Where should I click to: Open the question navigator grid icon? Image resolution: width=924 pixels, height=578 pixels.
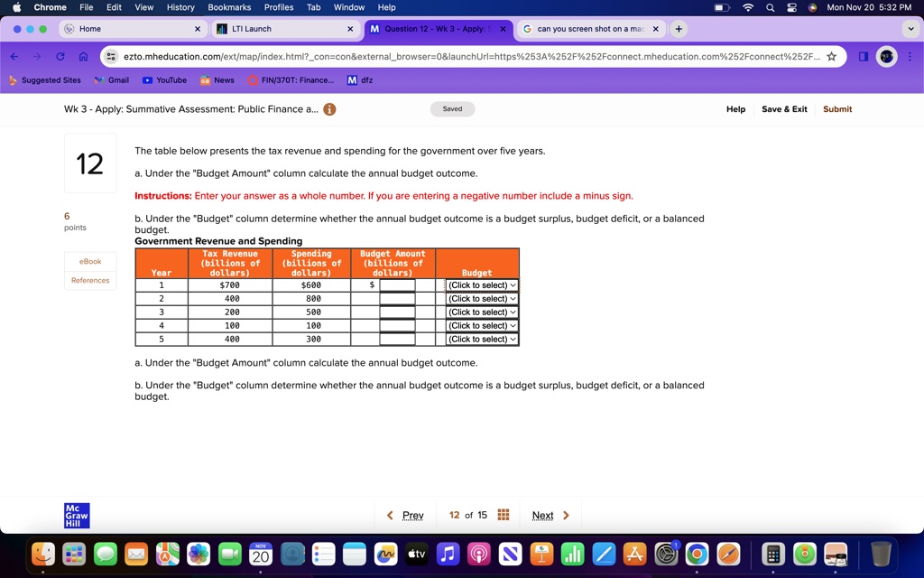(504, 515)
